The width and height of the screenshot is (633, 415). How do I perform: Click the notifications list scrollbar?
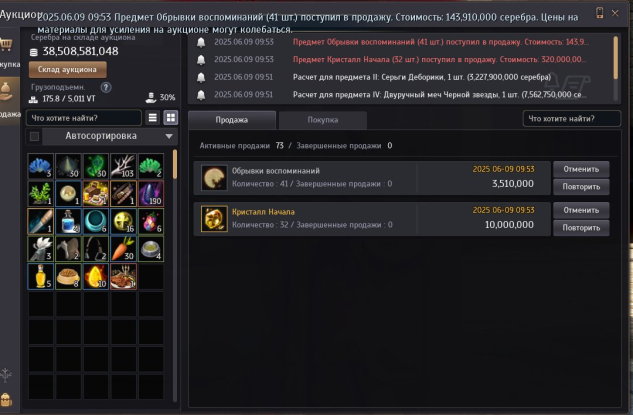[615, 58]
